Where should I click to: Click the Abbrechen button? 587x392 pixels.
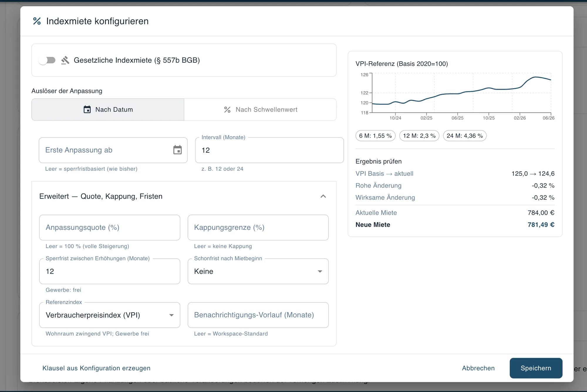coord(478,368)
